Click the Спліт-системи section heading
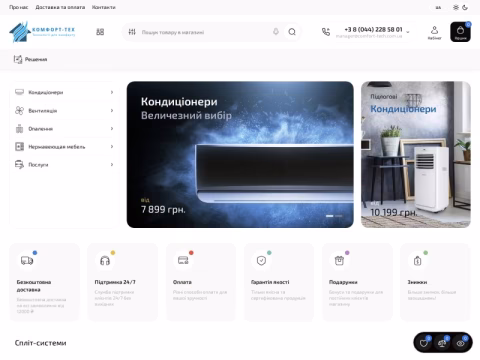This screenshot has height=360, width=480. [x=40, y=343]
